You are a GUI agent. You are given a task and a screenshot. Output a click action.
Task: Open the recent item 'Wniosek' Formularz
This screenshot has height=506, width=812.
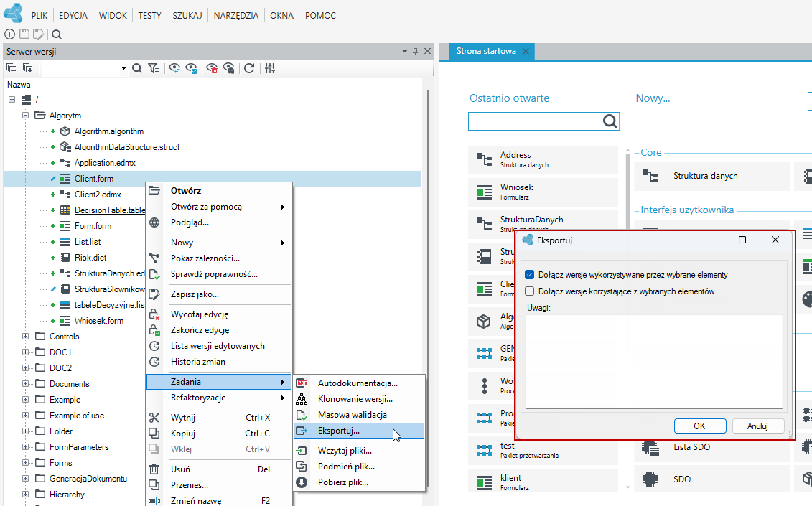tap(543, 192)
